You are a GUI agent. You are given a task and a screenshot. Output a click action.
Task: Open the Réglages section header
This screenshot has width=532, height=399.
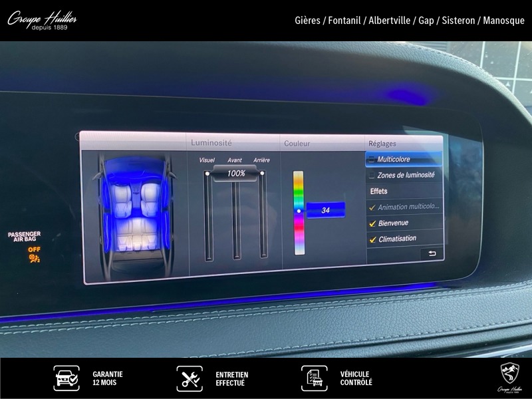(x=382, y=144)
